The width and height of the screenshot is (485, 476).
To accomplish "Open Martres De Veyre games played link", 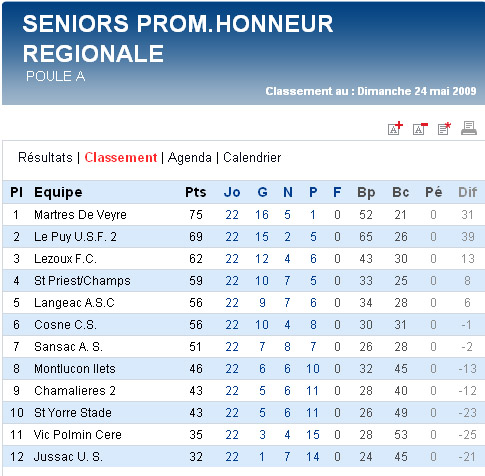I will (x=232, y=215).
